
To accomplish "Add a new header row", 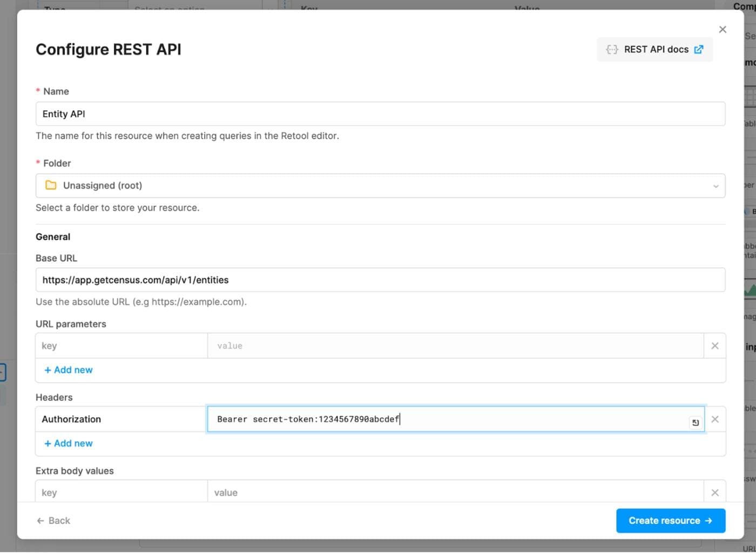I will pos(68,443).
